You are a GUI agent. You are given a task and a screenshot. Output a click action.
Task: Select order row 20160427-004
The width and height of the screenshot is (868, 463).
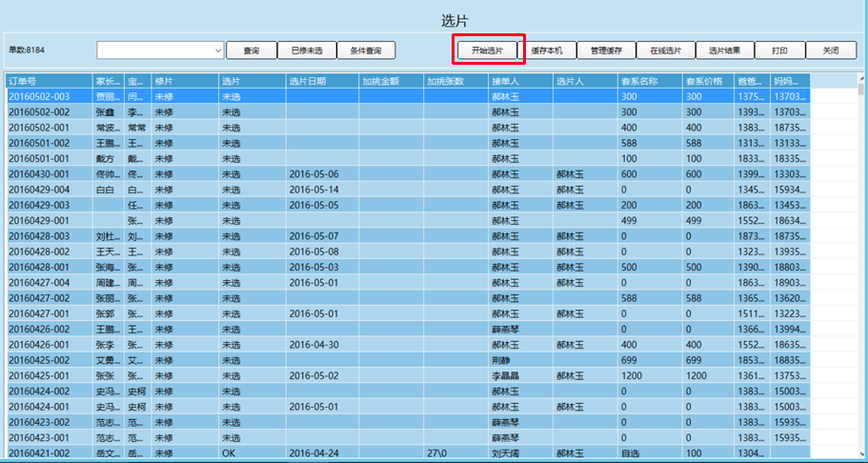pos(408,282)
